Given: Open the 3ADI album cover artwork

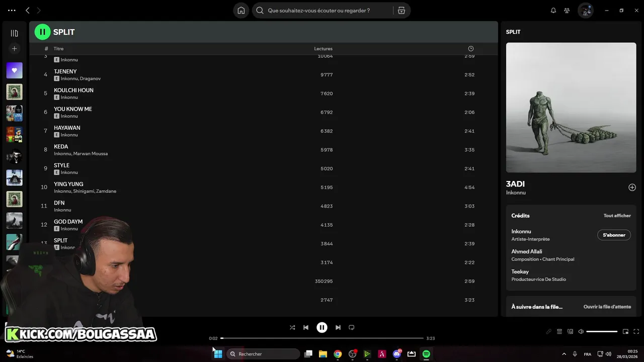Looking at the screenshot, I should pyautogui.click(x=571, y=108).
